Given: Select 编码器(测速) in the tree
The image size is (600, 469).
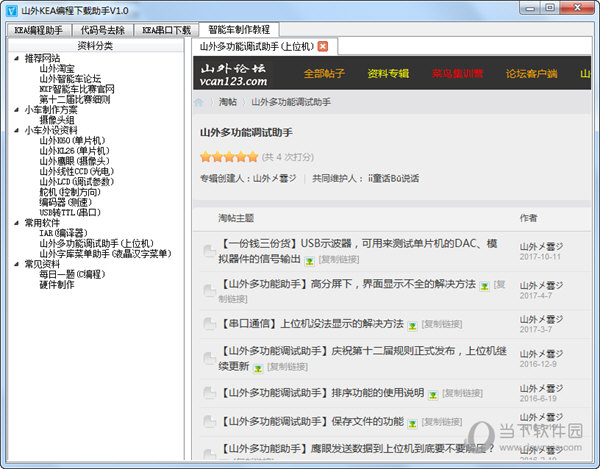Looking at the screenshot, I should [65, 202].
